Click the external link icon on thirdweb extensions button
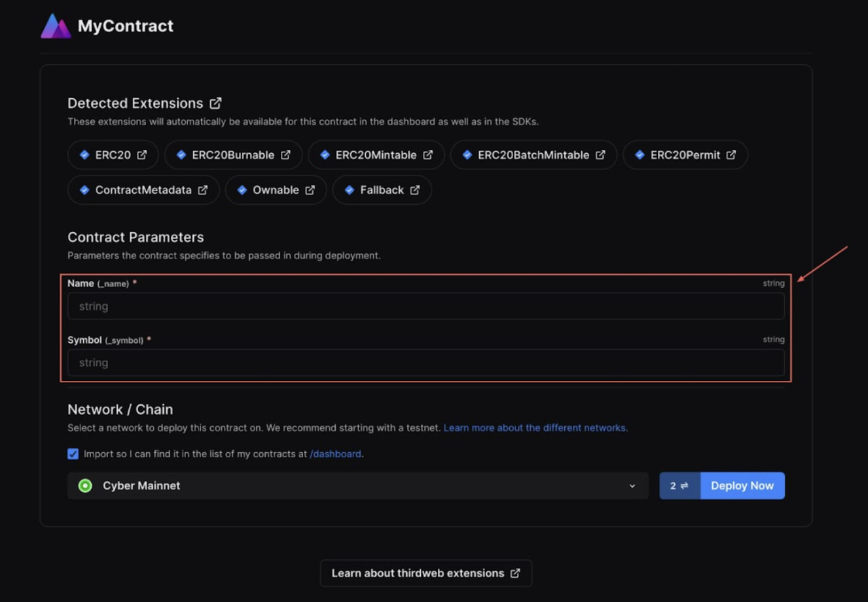Screen dimensions: 868x602 [515, 573]
